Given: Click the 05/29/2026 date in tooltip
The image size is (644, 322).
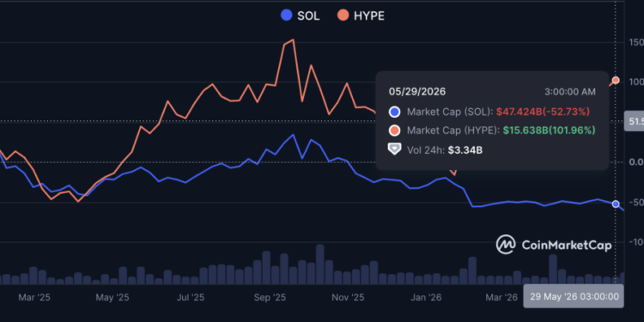Looking at the screenshot, I should 416,92.
